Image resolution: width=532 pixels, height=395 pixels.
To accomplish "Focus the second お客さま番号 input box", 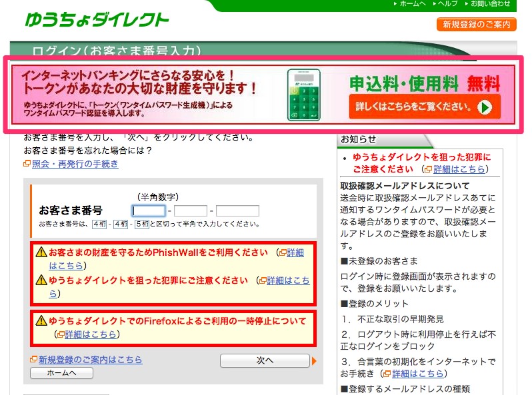I will (x=191, y=210).
